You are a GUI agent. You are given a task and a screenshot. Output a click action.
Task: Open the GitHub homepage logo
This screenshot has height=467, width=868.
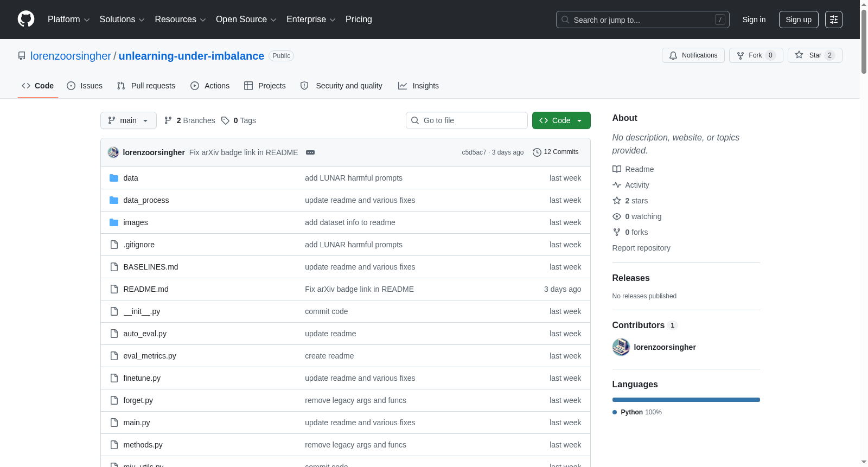pyautogui.click(x=26, y=20)
